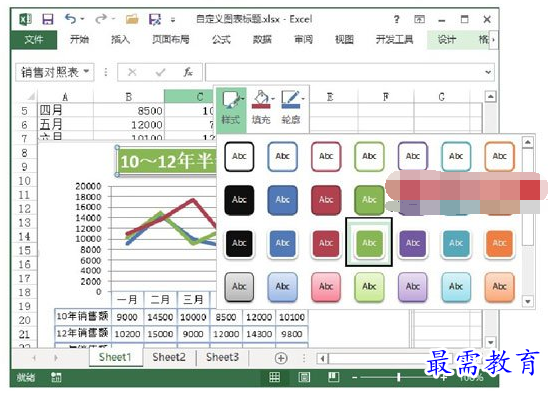
Task: Select cell containing 四月
Action: [x=65, y=110]
